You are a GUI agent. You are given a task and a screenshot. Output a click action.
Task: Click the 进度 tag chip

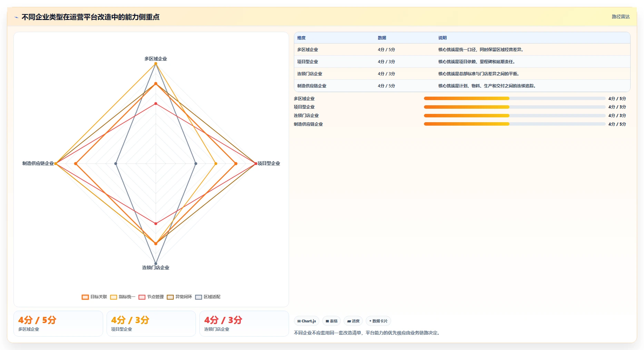(353, 321)
